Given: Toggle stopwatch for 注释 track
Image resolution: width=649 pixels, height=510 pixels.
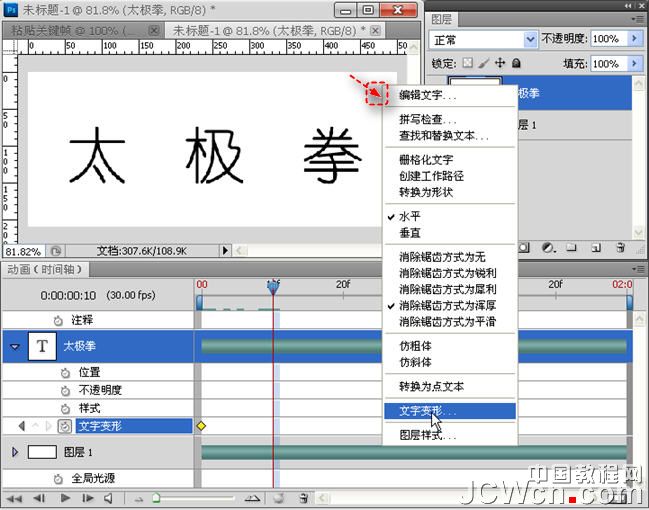Looking at the screenshot, I should [x=58, y=320].
